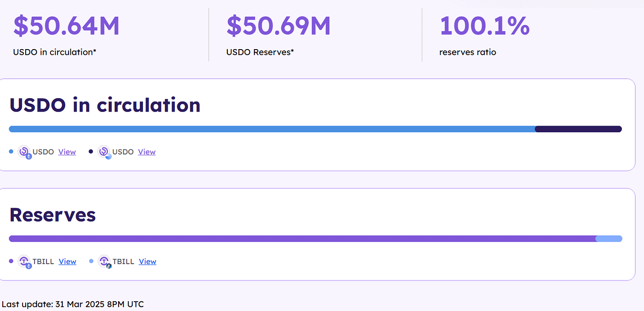Click the USDO icon with Ethereum badge
Image resolution: width=644 pixels, height=311 pixels.
pos(25,152)
